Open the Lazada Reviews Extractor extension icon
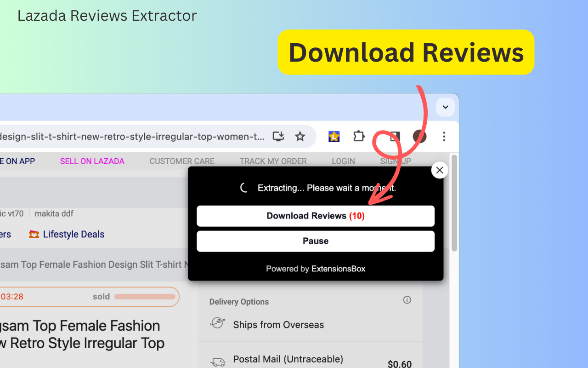 [x=334, y=136]
